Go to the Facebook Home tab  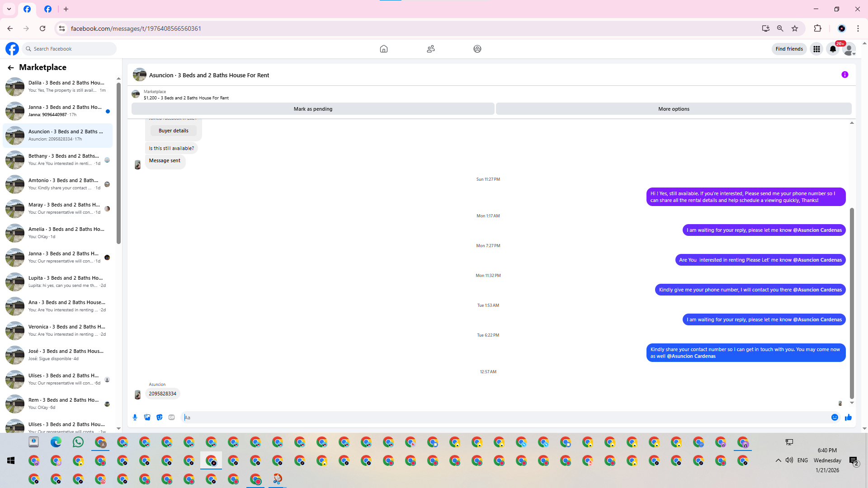coord(383,49)
